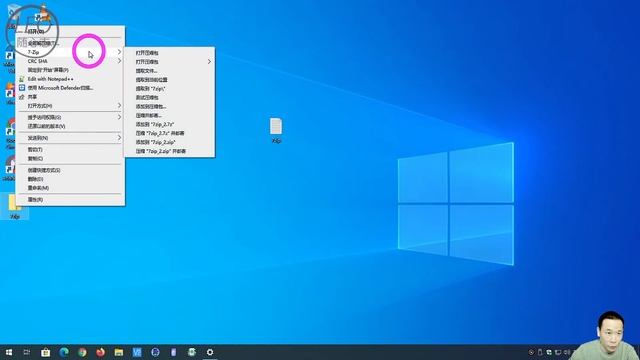Launch Microsoft Store from the taskbar
Viewport: 640px width, 360px height.
click(45, 352)
